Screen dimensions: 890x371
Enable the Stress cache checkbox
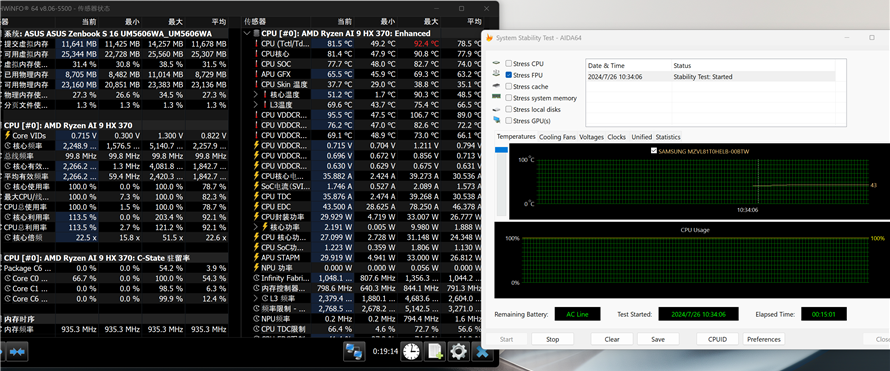click(x=509, y=86)
